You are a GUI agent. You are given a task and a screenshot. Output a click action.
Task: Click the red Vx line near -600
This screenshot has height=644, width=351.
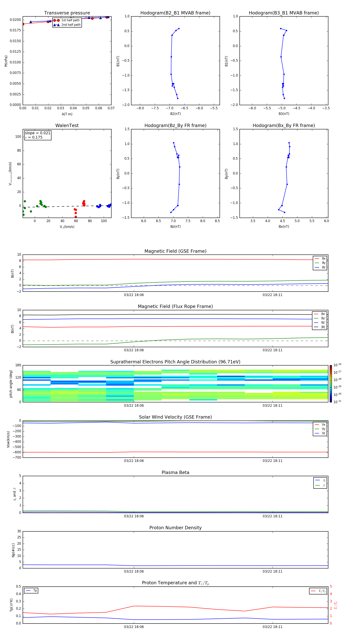[x=175, y=452]
